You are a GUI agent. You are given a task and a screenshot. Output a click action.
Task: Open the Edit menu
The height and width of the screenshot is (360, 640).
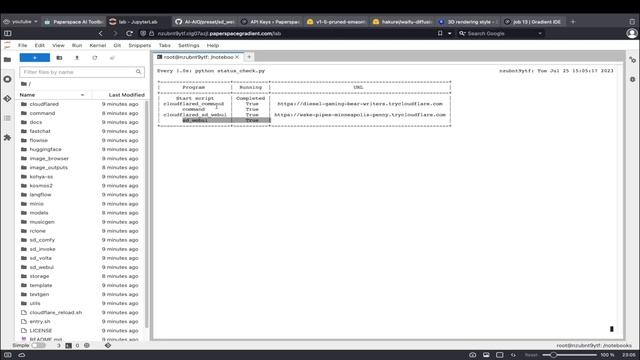40,45
